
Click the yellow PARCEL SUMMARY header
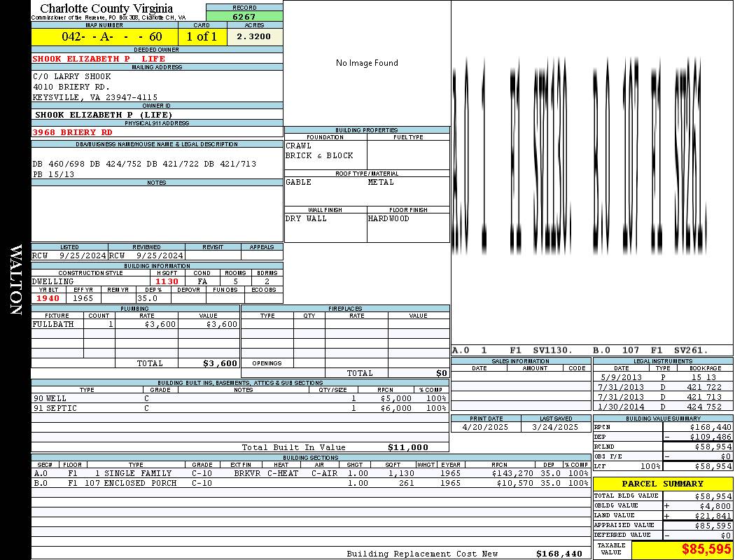[663, 484]
